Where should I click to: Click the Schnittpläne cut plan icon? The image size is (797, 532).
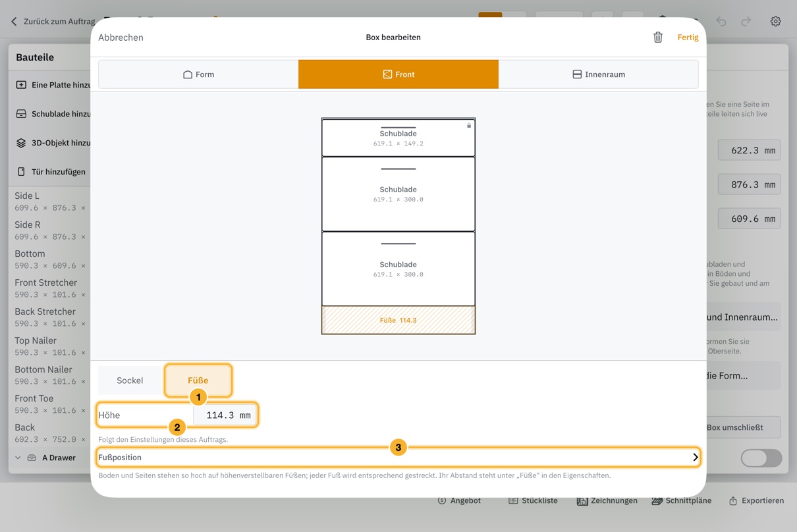click(x=657, y=501)
